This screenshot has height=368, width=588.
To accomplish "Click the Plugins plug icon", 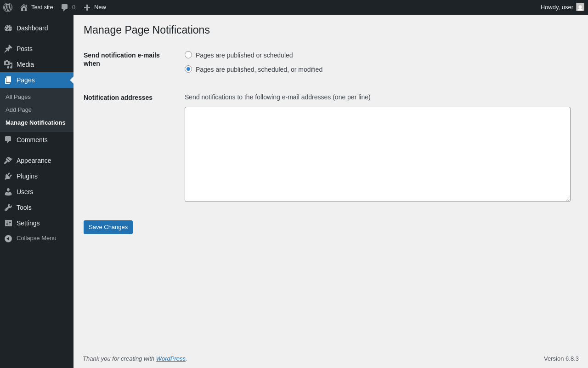I will point(8,176).
